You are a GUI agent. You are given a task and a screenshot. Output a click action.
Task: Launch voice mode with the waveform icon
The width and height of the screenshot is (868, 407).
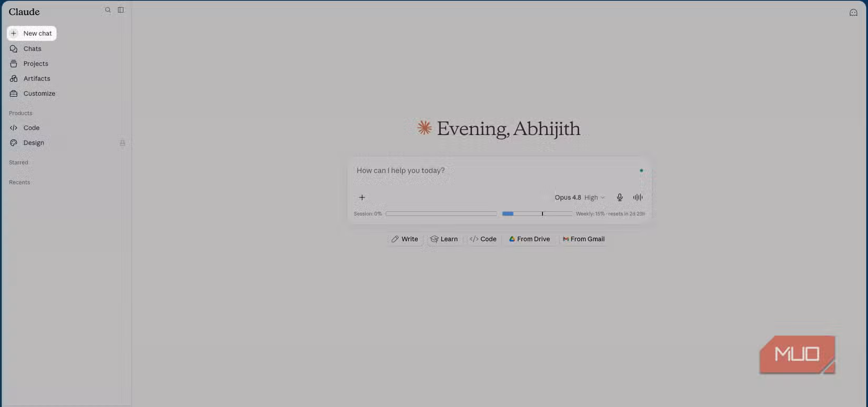(x=638, y=198)
